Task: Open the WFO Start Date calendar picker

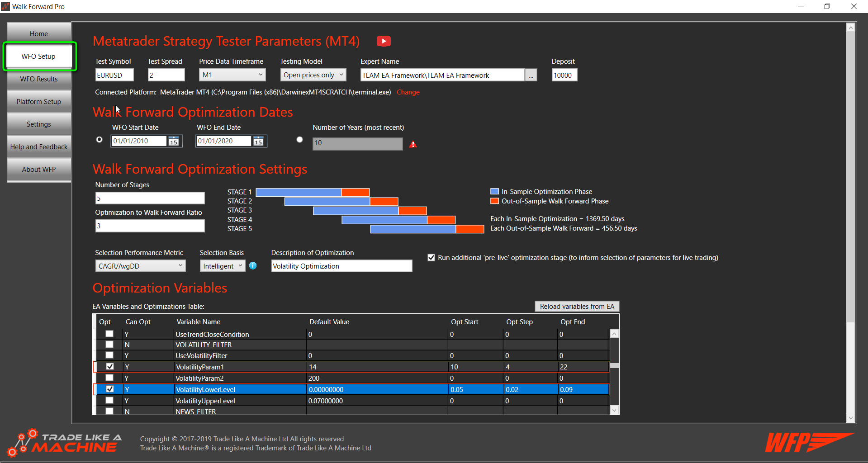Action: coord(174,142)
